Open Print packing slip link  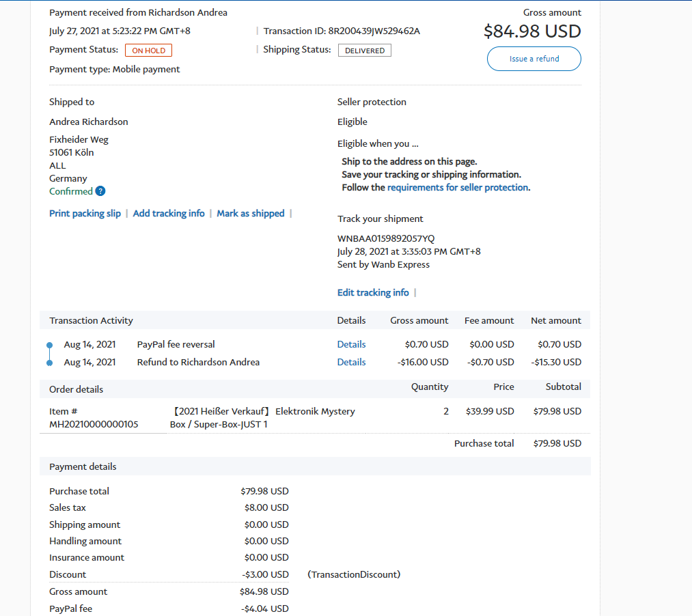tap(85, 213)
